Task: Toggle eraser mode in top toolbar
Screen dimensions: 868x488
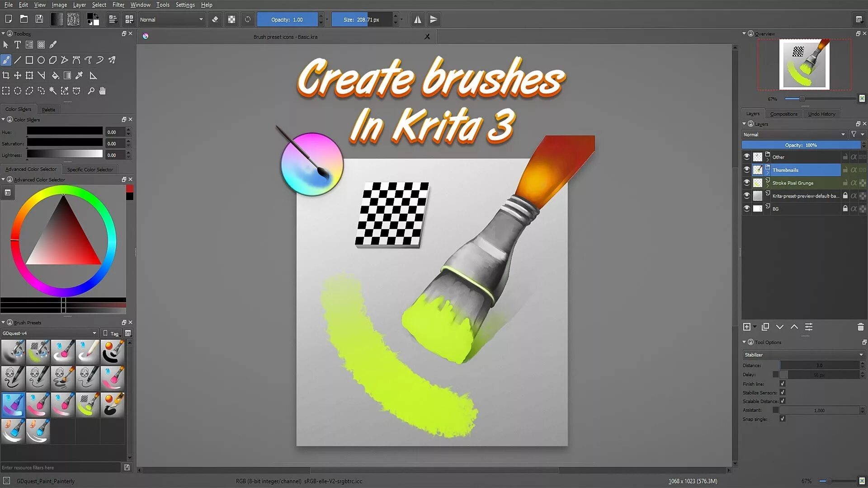Action: [x=215, y=19]
